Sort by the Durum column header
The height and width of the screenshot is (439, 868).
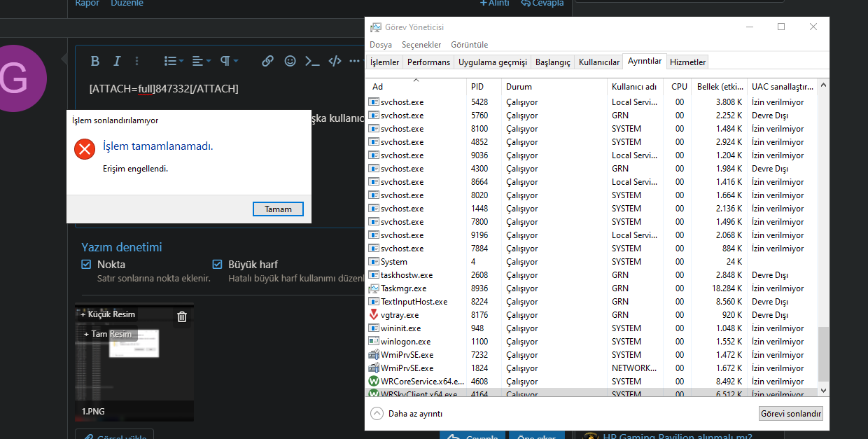pyautogui.click(x=554, y=87)
